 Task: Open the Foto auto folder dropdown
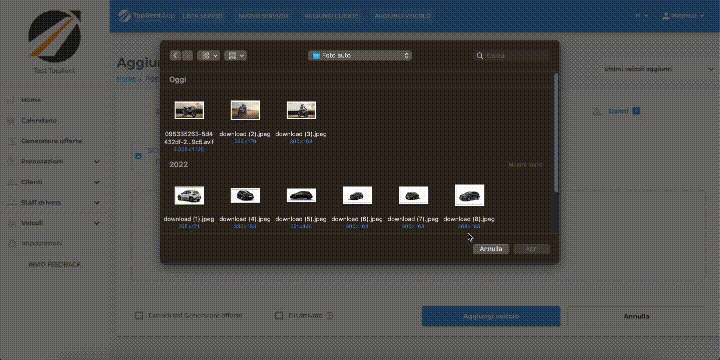click(360, 56)
